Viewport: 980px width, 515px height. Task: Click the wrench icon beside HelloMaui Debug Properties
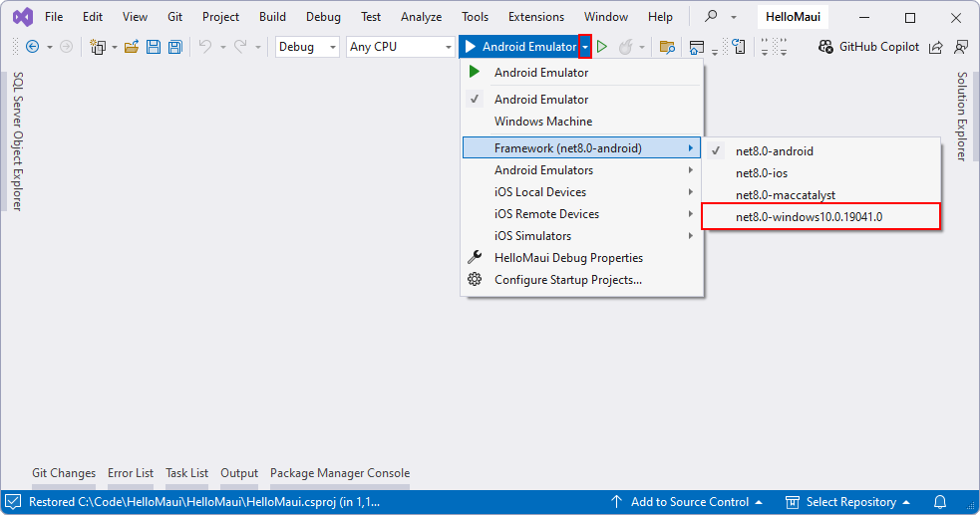tap(475, 257)
